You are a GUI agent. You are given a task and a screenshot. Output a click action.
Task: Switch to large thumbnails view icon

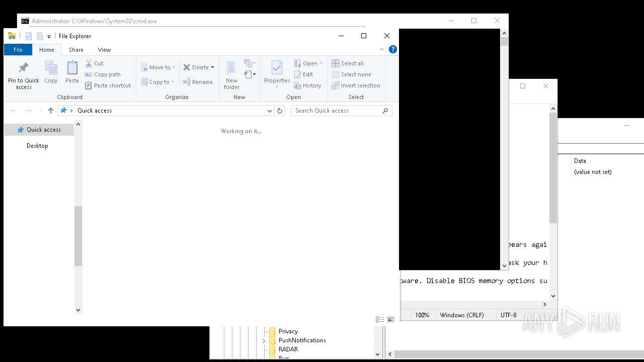pyautogui.click(x=391, y=319)
